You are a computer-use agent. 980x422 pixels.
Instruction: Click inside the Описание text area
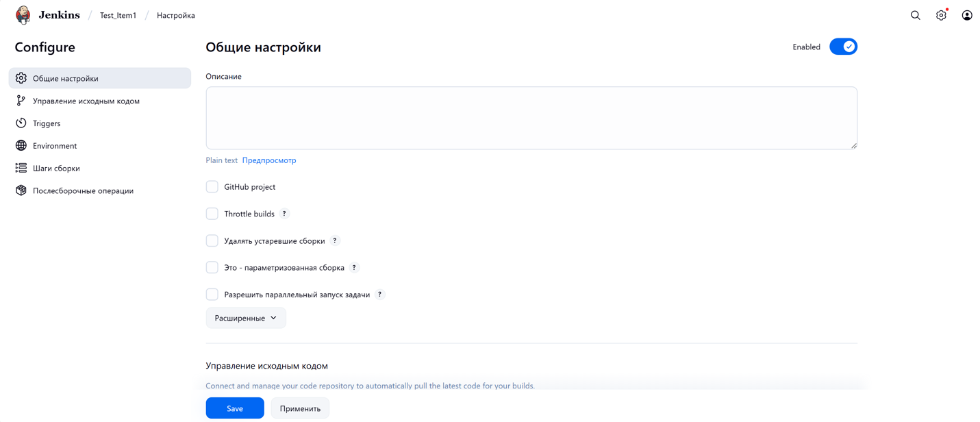(x=531, y=118)
